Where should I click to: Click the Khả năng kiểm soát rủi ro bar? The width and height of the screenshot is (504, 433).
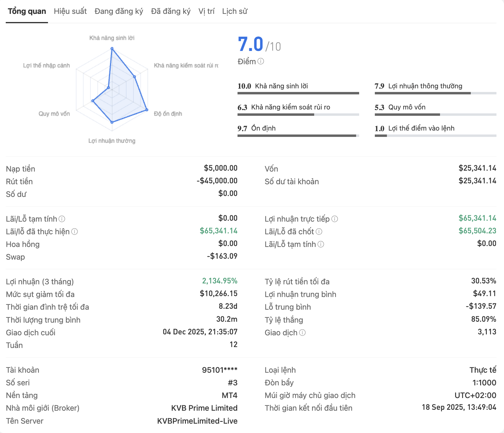(x=298, y=115)
